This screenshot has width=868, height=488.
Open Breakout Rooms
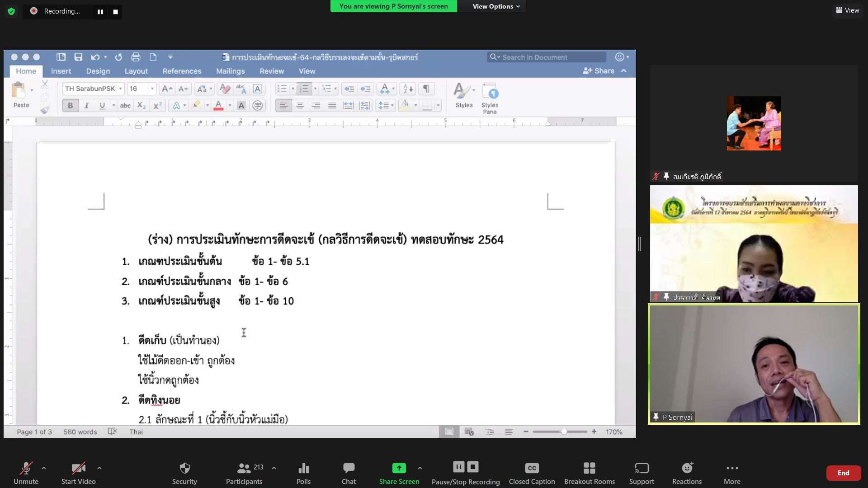click(x=589, y=473)
